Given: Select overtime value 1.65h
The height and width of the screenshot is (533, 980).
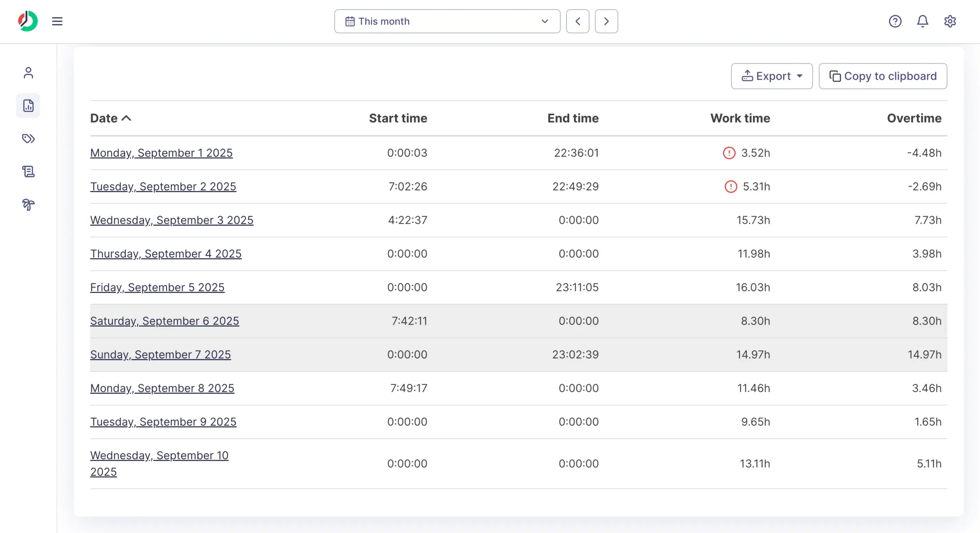Looking at the screenshot, I should coord(928,422).
